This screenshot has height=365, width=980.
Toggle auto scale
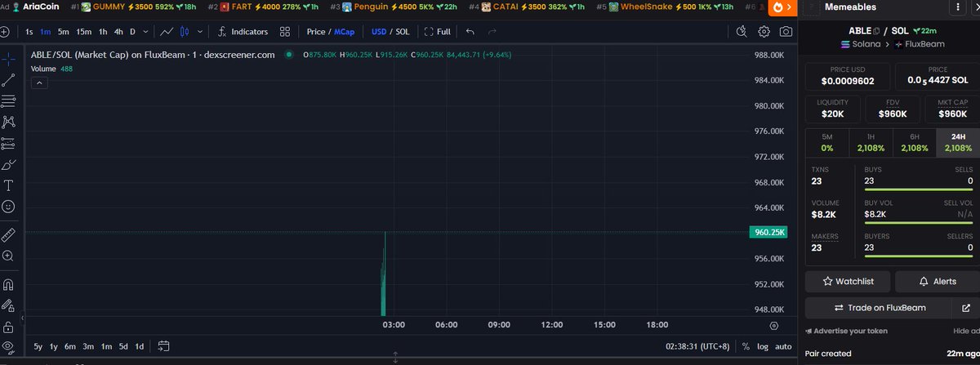click(x=783, y=346)
